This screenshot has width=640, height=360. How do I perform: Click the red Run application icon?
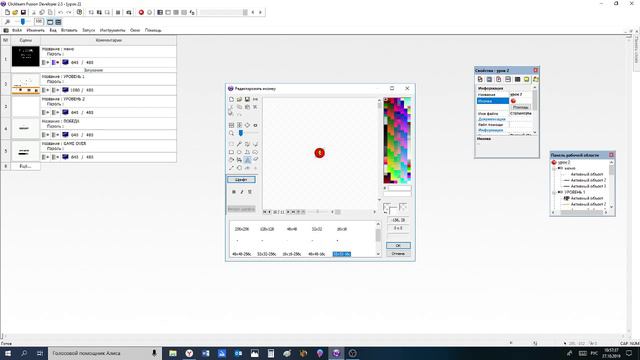[x=141, y=13]
